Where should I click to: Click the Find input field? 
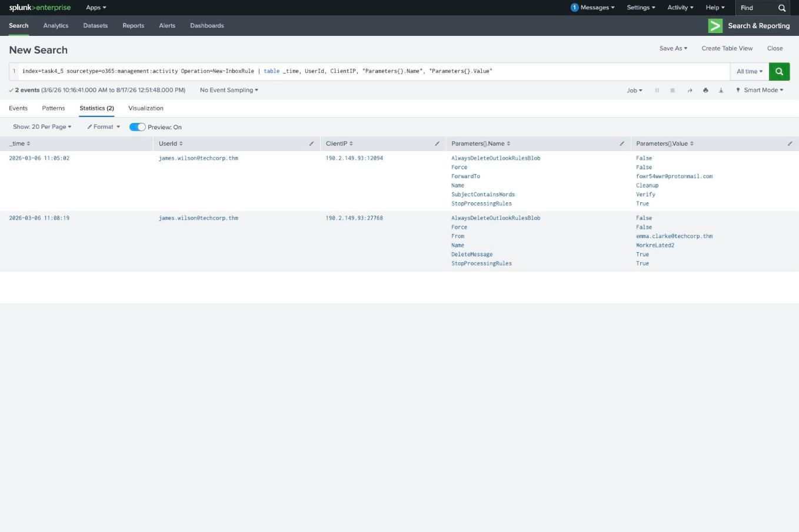click(x=756, y=8)
